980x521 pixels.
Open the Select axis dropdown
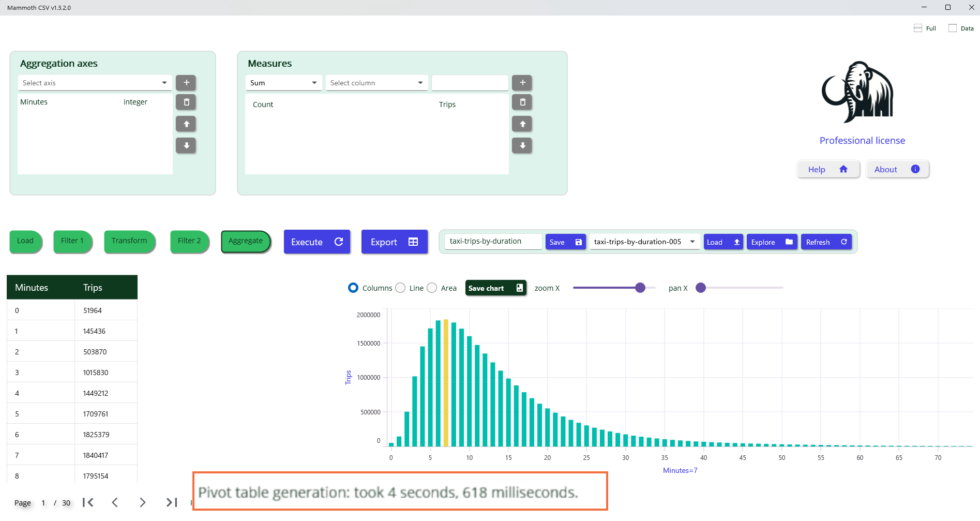[95, 83]
